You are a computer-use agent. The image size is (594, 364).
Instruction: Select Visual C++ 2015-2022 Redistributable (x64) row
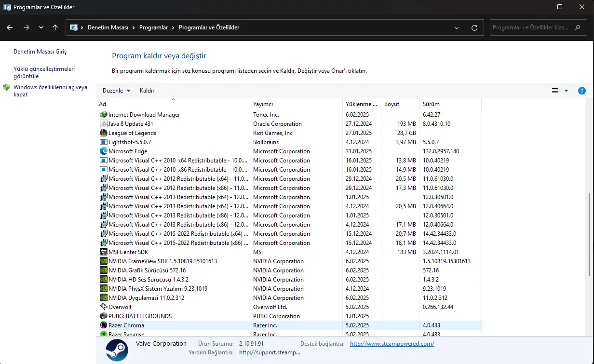[289, 234]
